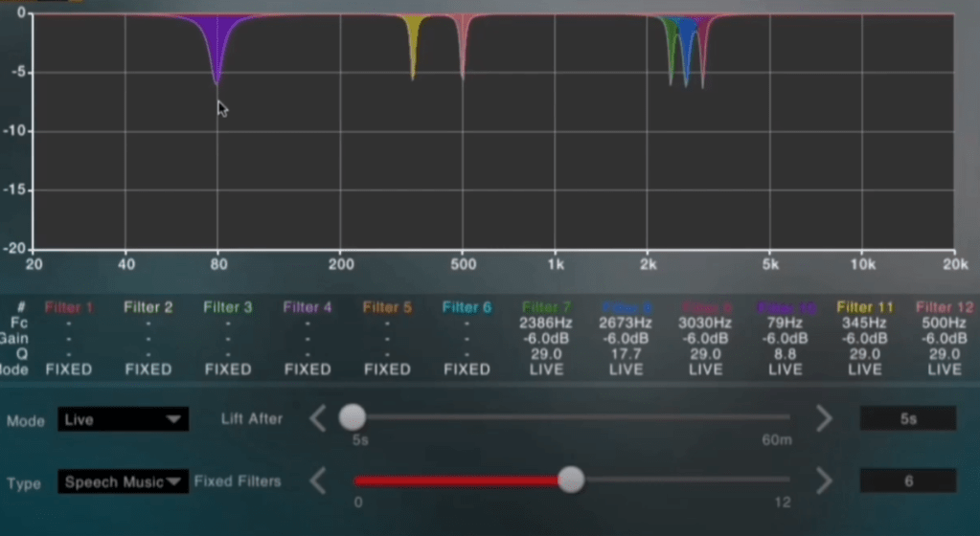Toggle the FIXED mode under Filter 3
The height and width of the screenshot is (536, 980).
tap(227, 369)
